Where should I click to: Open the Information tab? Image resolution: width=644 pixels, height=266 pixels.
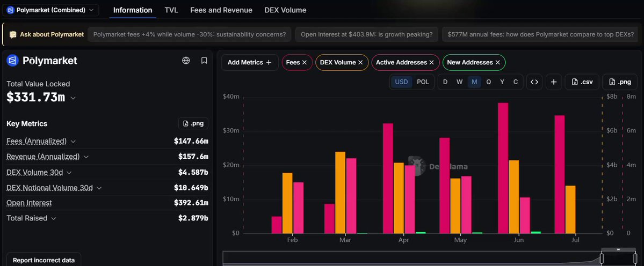133,10
